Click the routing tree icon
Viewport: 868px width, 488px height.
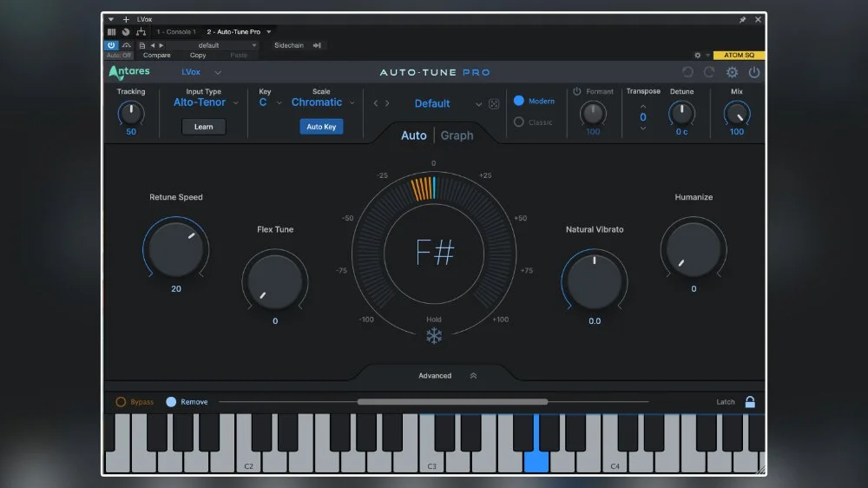141,32
